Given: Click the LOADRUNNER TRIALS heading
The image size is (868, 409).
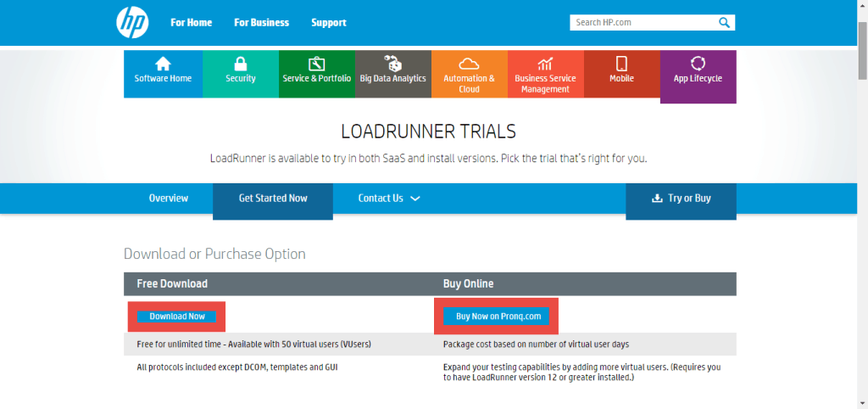Looking at the screenshot, I should click(428, 132).
